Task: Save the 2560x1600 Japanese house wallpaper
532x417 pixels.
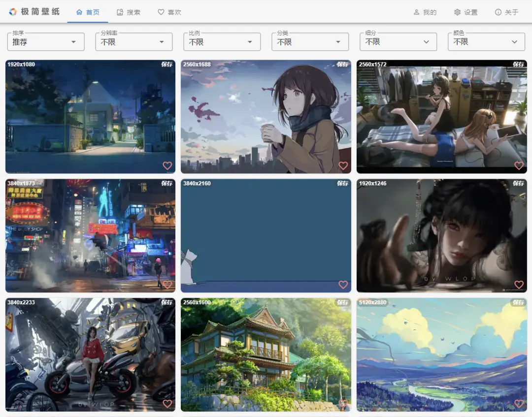Action: [x=342, y=302]
